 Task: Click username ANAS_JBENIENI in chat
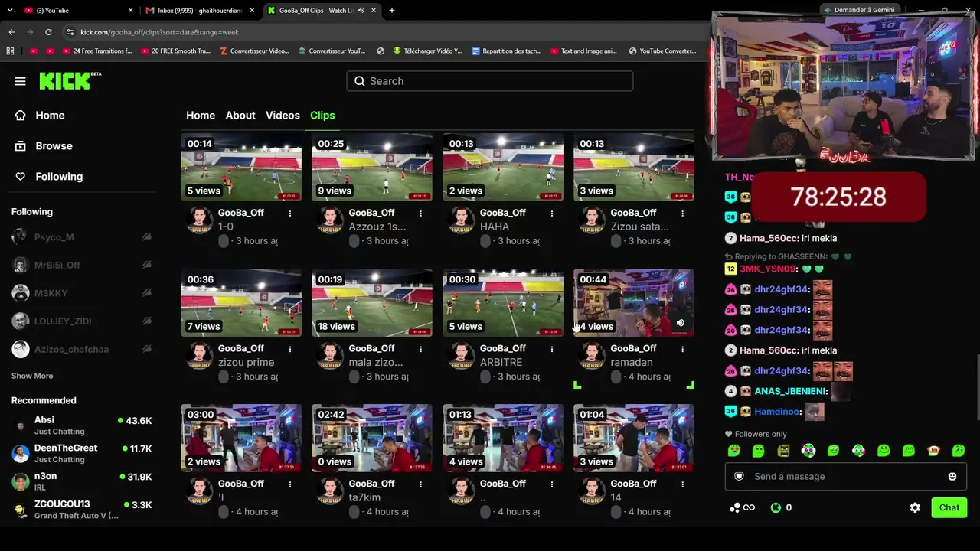click(x=790, y=391)
